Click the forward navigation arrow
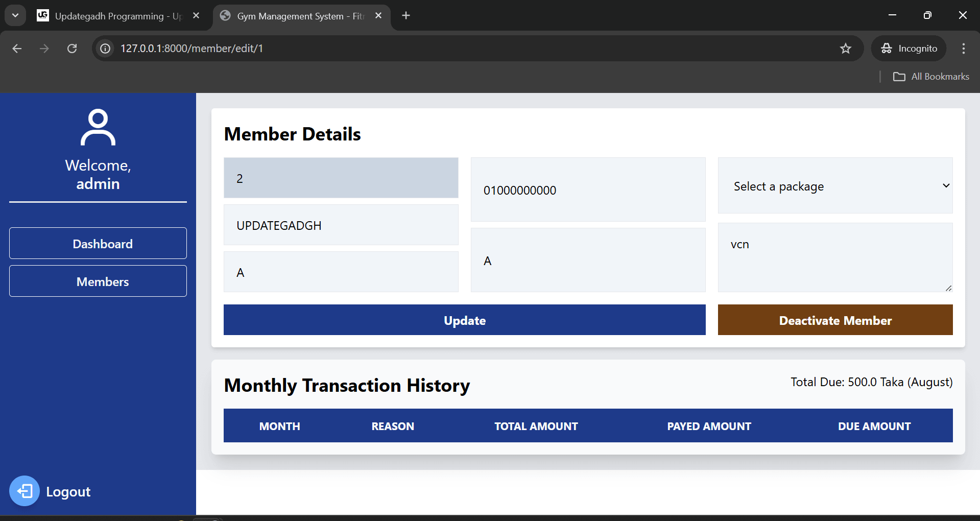Screen dimensions: 980x521 (44, 48)
